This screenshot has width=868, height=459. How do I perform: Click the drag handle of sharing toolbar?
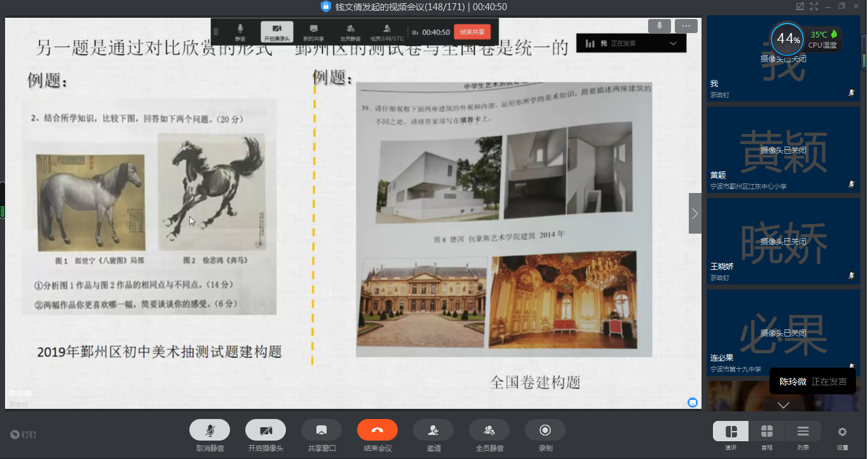pos(216,32)
